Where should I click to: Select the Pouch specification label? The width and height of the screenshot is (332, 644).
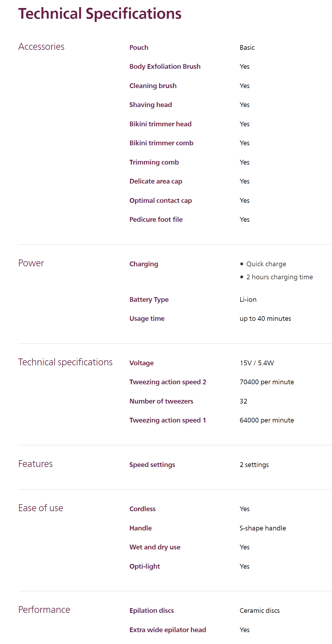139,47
